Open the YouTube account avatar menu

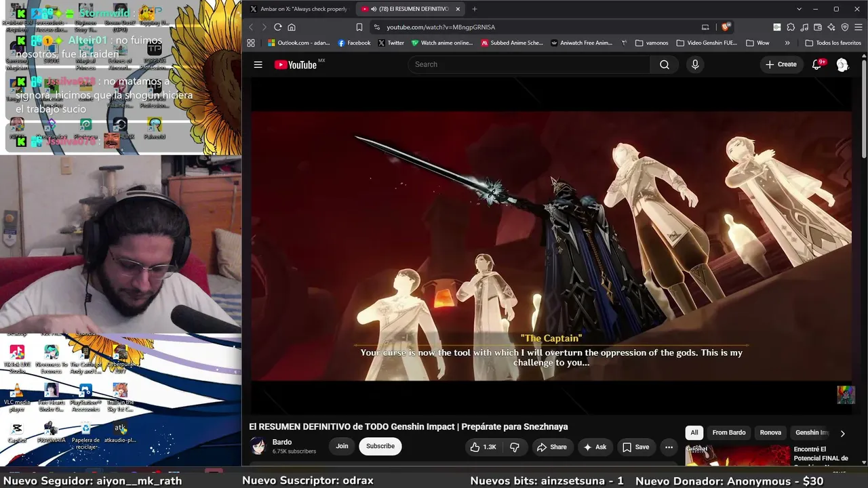842,64
